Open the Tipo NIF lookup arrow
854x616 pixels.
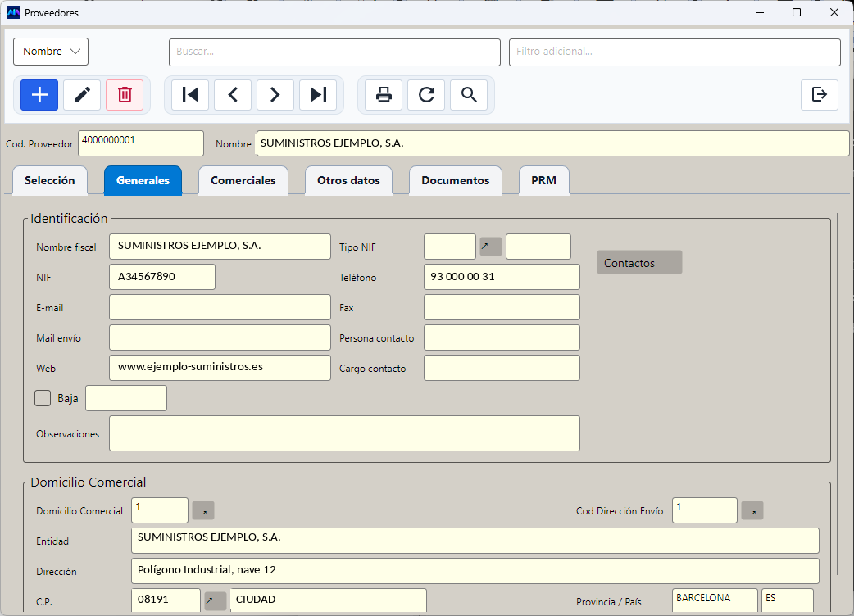point(491,247)
